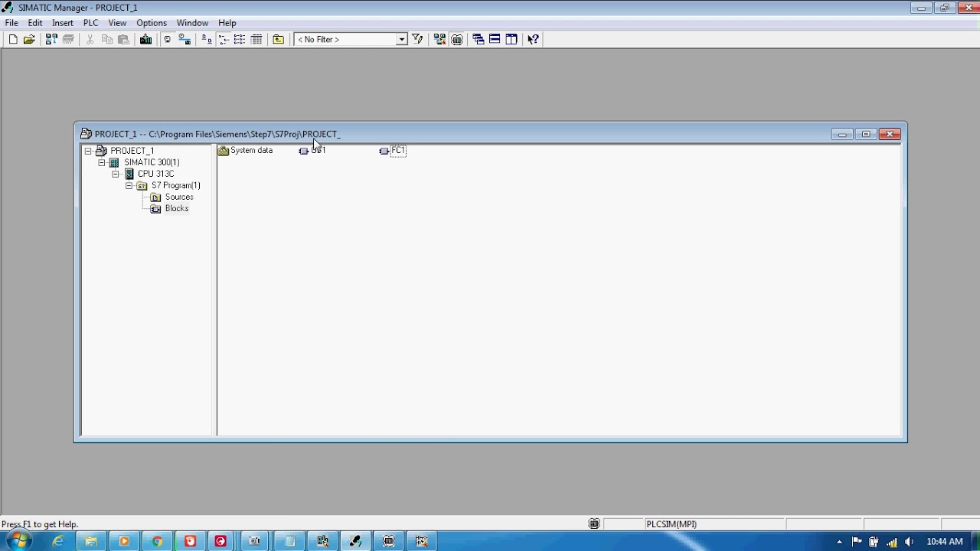Collapse the PROJECT_1 tree node
Screen dimensions: 980x551
(88, 151)
